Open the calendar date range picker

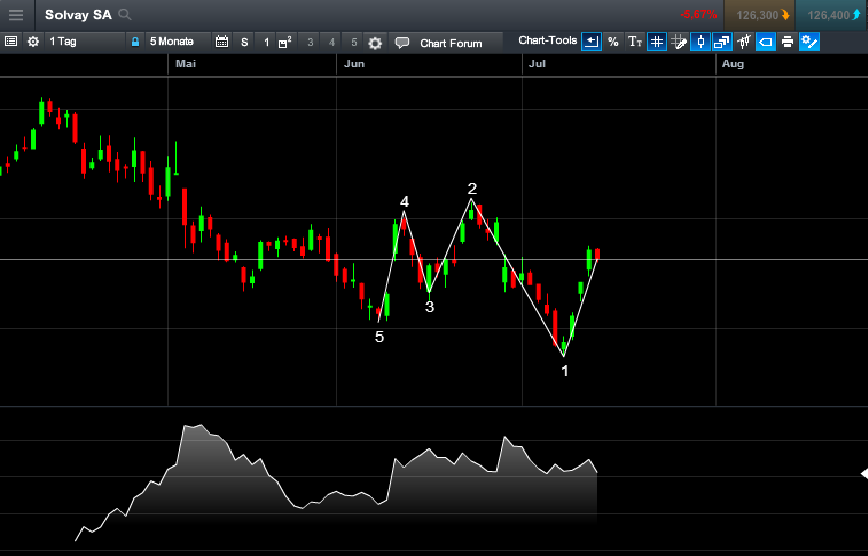tap(222, 42)
